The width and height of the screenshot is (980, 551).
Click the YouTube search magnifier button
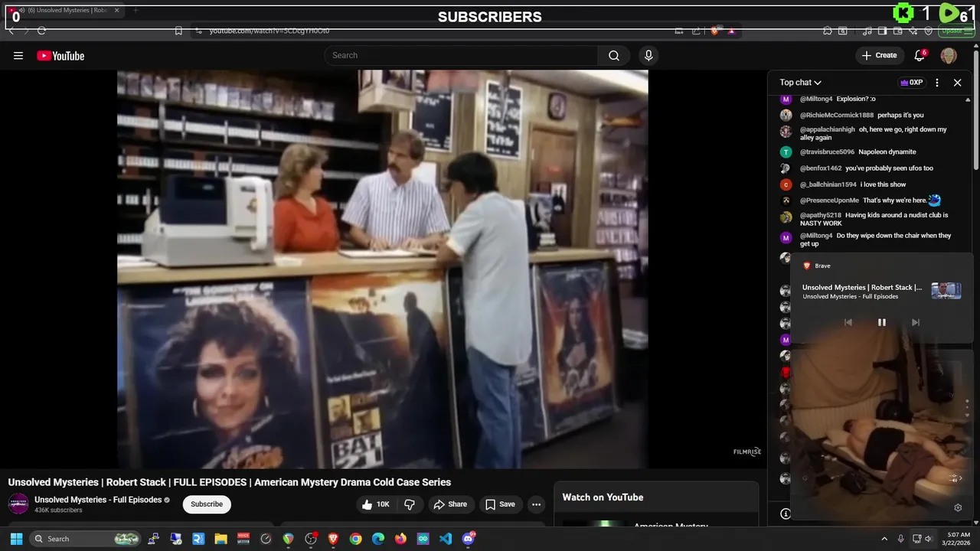[x=614, y=55]
